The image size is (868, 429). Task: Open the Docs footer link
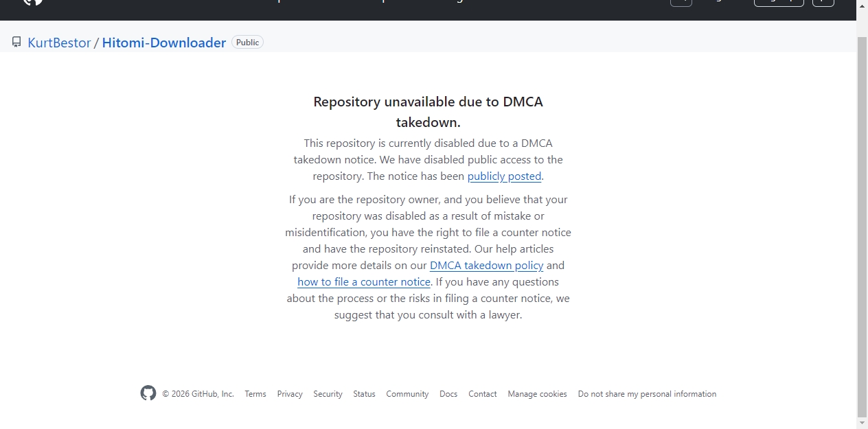coord(448,394)
